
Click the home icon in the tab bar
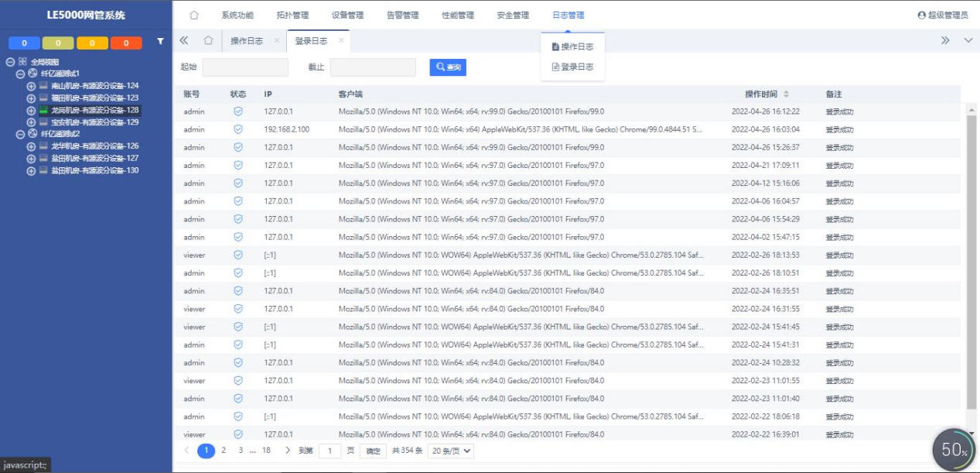pyautogui.click(x=208, y=41)
